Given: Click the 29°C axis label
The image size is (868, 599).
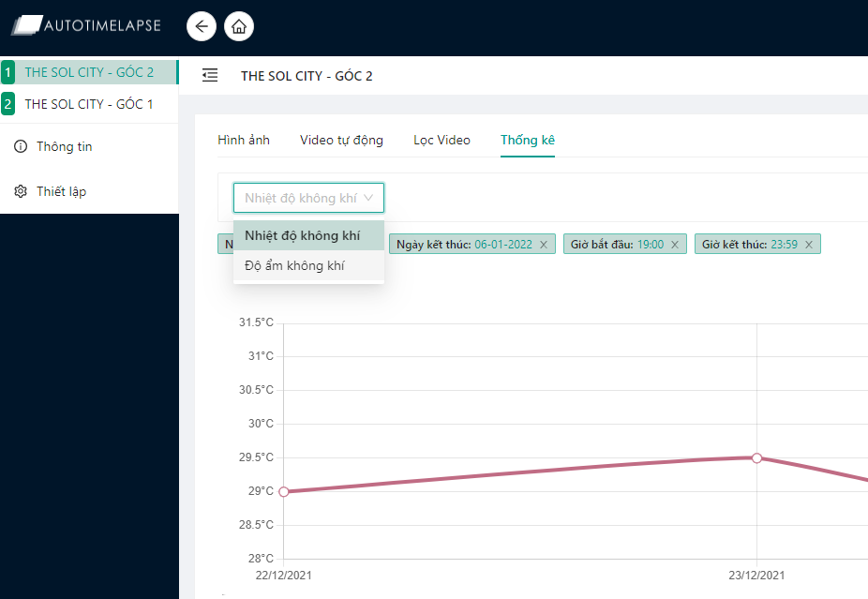Looking at the screenshot, I should [x=261, y=491].
